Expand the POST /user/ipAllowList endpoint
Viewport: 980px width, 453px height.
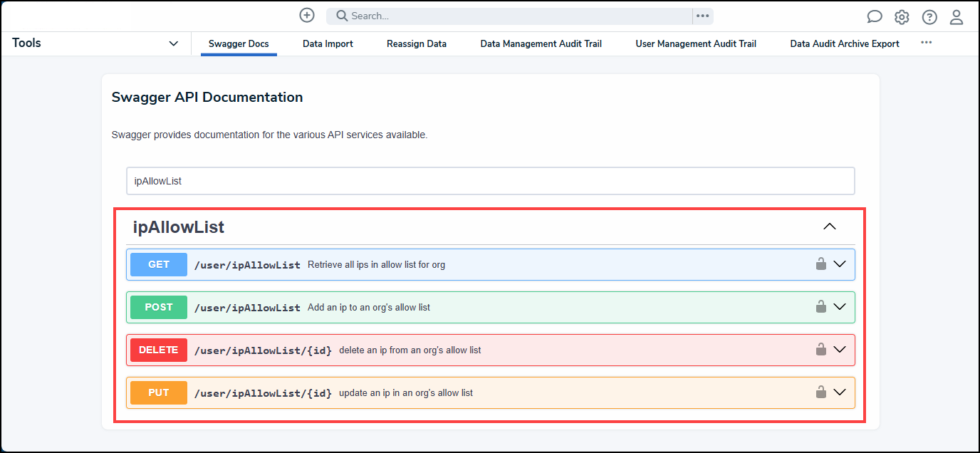(x=840, y=306)
